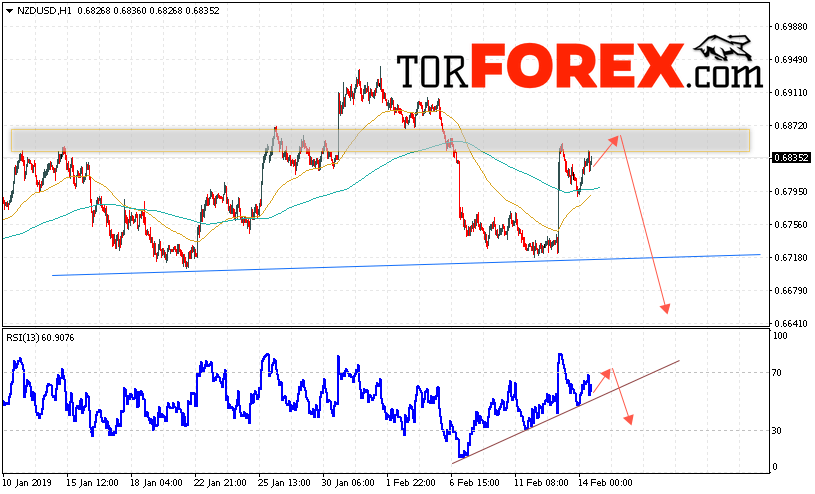Click the 15 Jan 12:00 time label

[93, 483]
